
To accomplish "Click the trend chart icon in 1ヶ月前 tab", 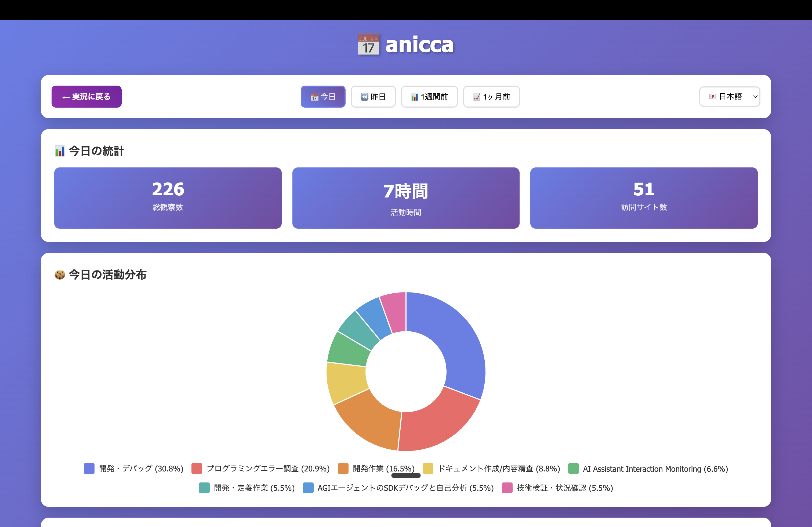I will click(477, 97).
